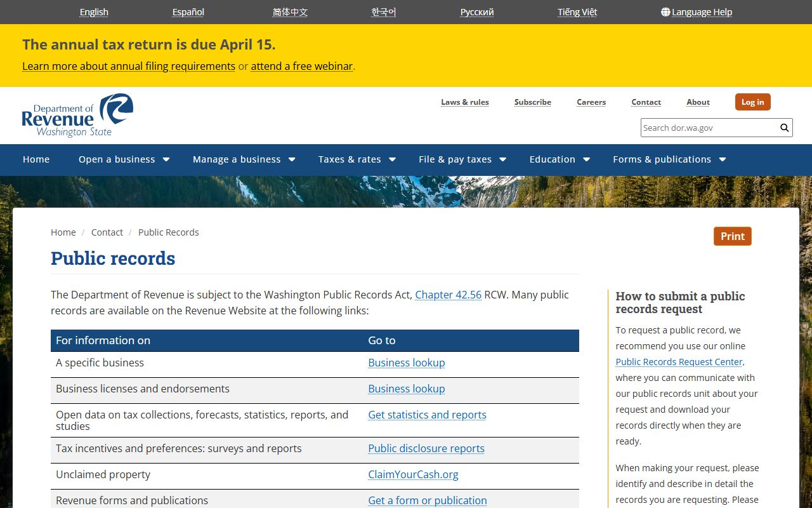The width and height of the screenshot is (812, 508).
Task: Open the Laws & rules link
Action: 465,102
